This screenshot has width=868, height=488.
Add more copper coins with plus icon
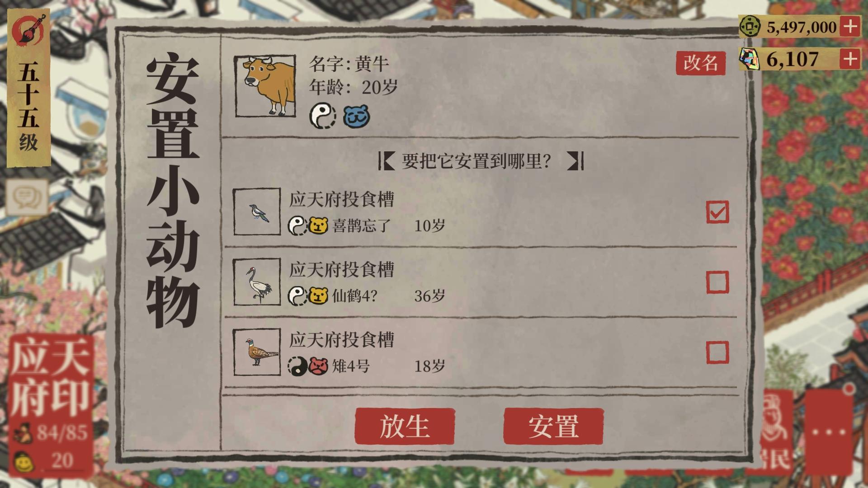(x=850, y=27)
